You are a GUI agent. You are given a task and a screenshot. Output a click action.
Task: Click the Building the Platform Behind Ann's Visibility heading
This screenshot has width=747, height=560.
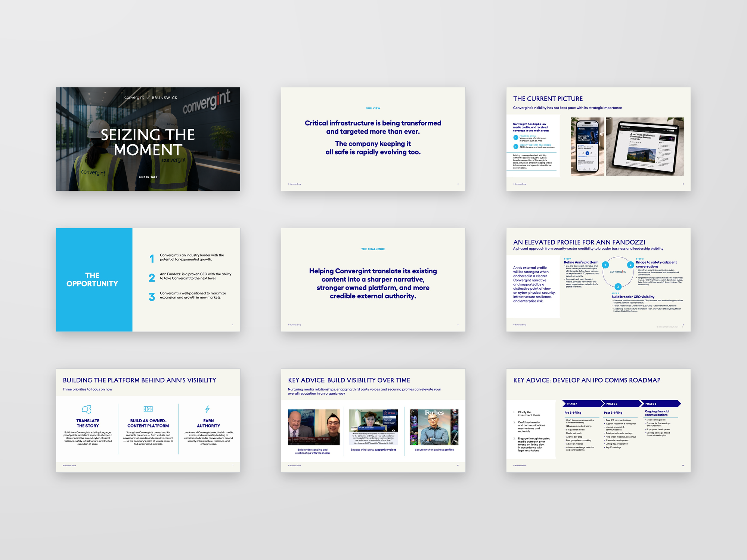139,380
